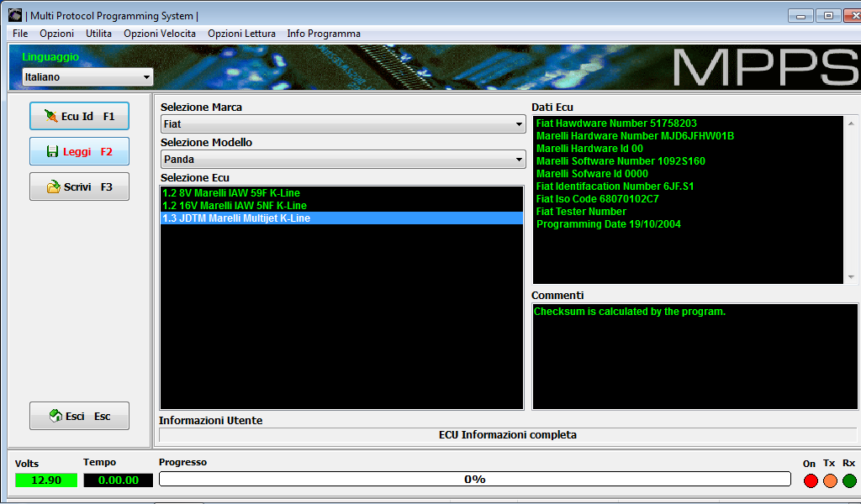Viewport: 861px width, 504px height.
Task: Click the Volts value 12.90
Action: click(46, 480)
